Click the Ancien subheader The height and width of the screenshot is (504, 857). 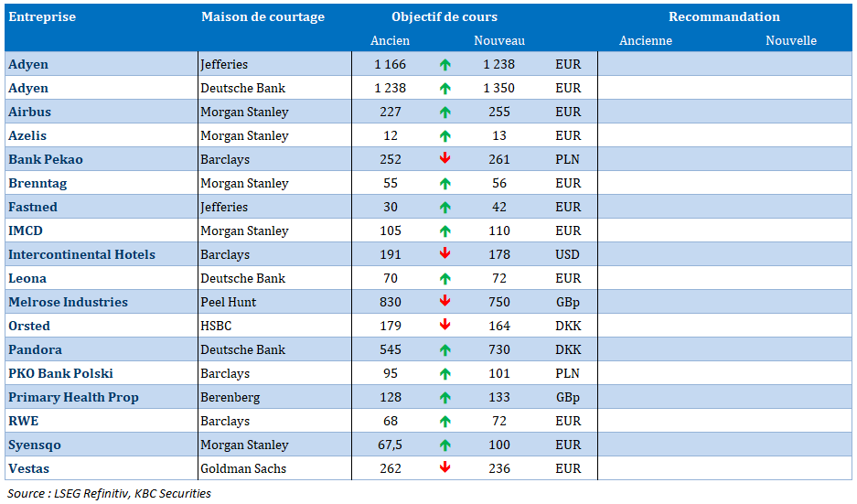pyautogui.click(x=391, y=40)
